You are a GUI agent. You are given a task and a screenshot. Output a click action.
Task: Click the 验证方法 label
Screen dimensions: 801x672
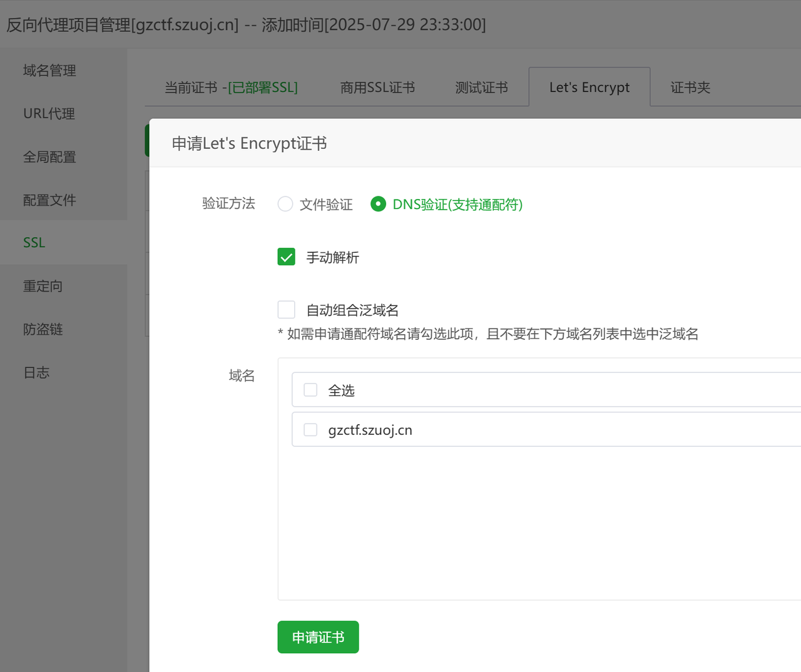tap(228, 203)
